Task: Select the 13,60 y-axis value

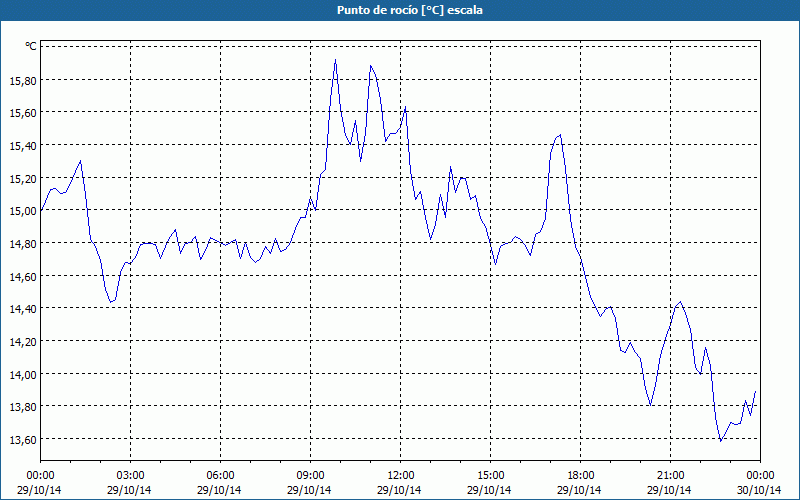Action: pos(23,439)
